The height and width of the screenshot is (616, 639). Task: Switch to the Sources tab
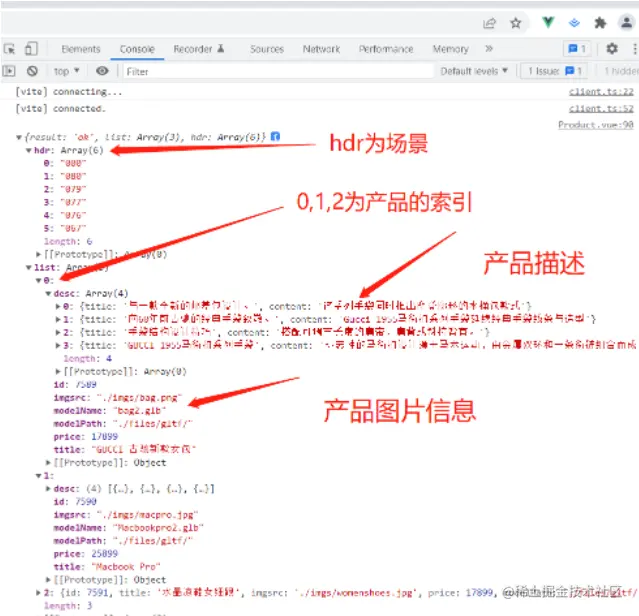[x=267, y=49]
